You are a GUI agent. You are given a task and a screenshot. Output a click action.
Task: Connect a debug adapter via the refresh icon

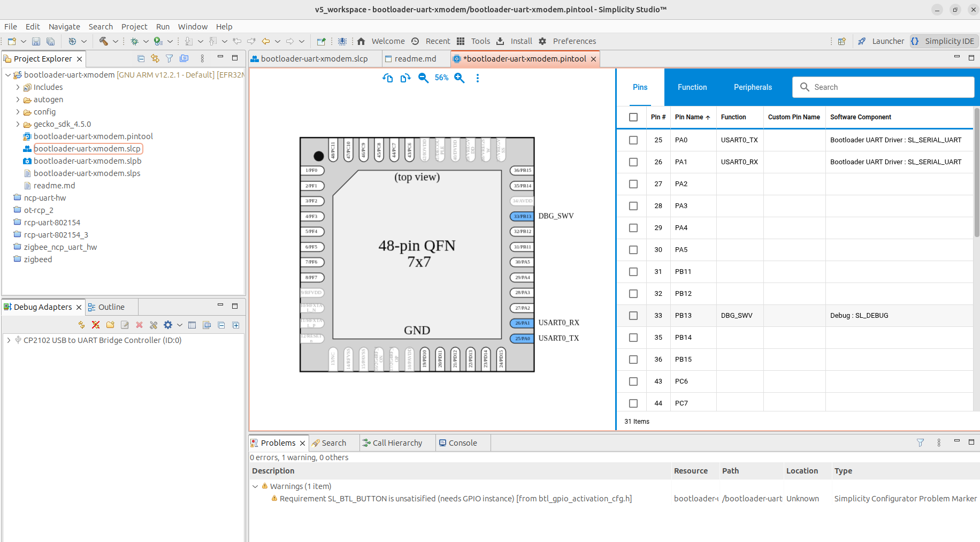81,325
